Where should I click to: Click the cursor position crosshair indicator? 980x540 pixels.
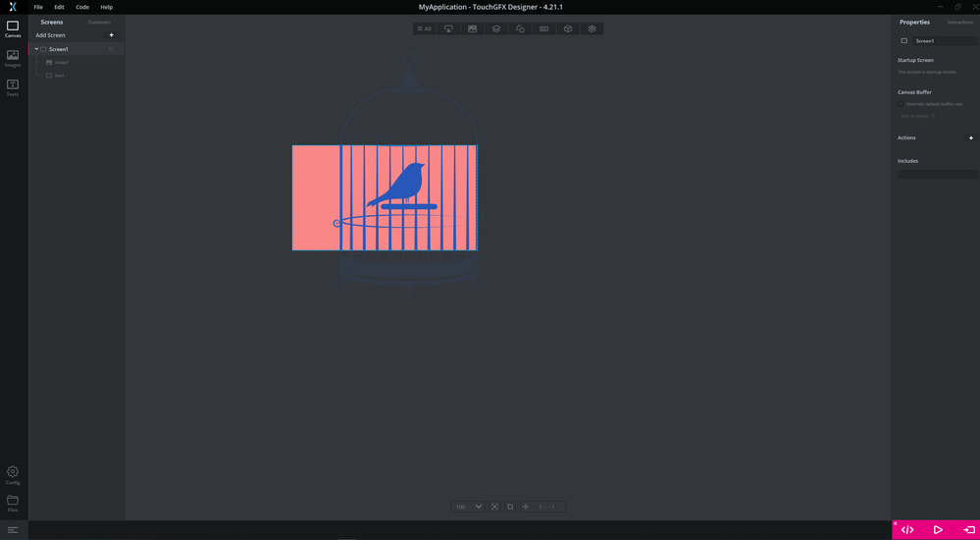pyautogui.click(x=526, y=507)
